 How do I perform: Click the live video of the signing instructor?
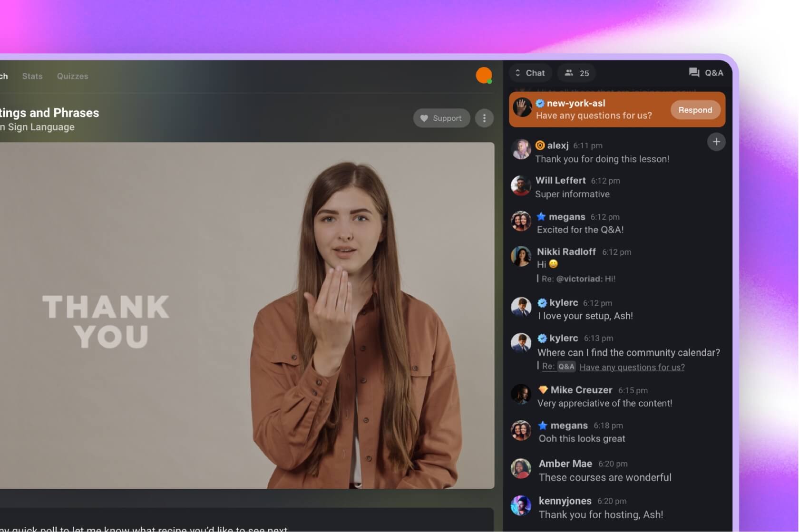tap(247, 315)
